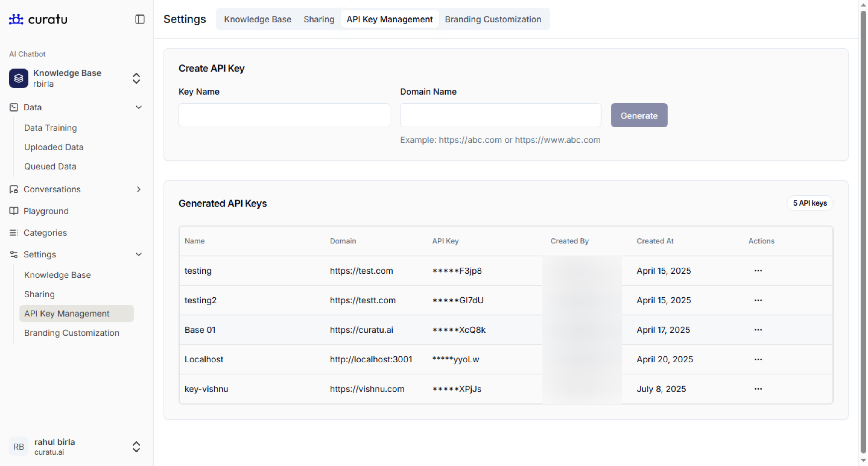Click the RB user avatar

[x=19, y=446]
